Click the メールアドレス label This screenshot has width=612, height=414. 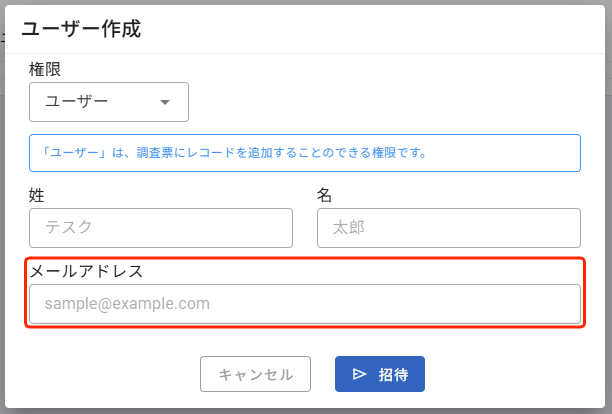click(87, 270)
